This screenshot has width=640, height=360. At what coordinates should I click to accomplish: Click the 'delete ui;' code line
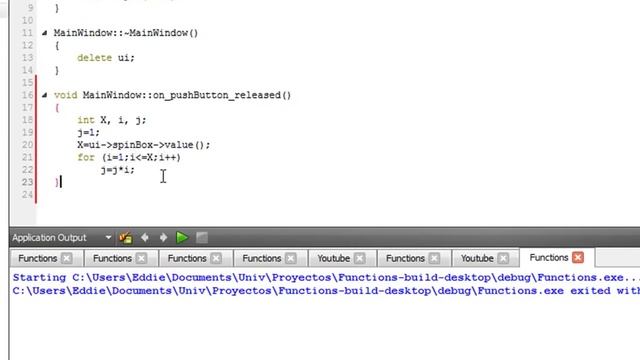pyautogui.click(x=106, y=58)
